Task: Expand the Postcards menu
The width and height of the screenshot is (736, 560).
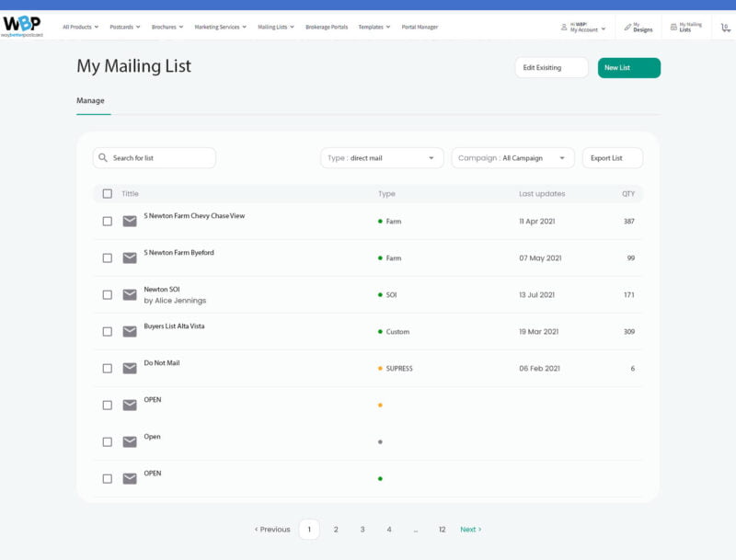Action: 125,27
